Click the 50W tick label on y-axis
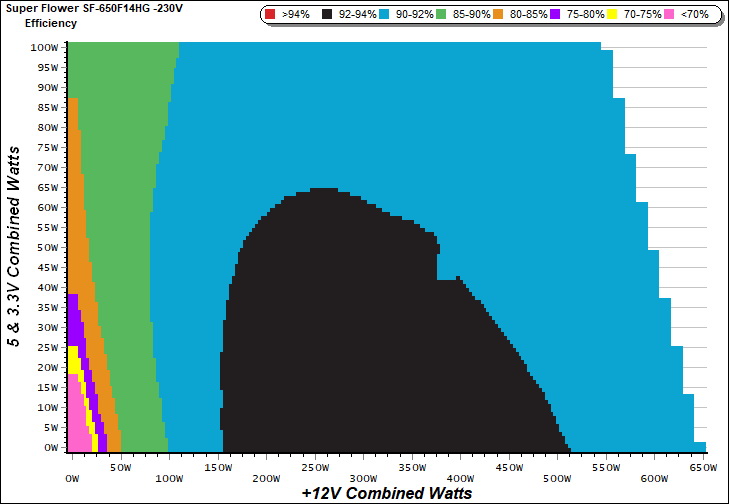This screenshot has width=729, height=504. 46,247
